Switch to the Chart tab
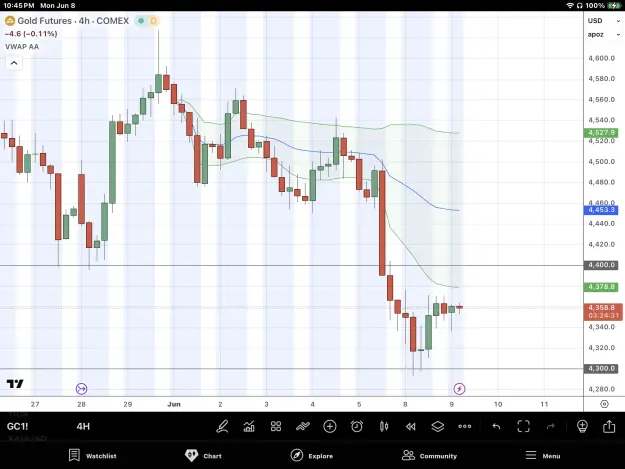This screenshot has width=625, height=469. (x=203, y=455)
